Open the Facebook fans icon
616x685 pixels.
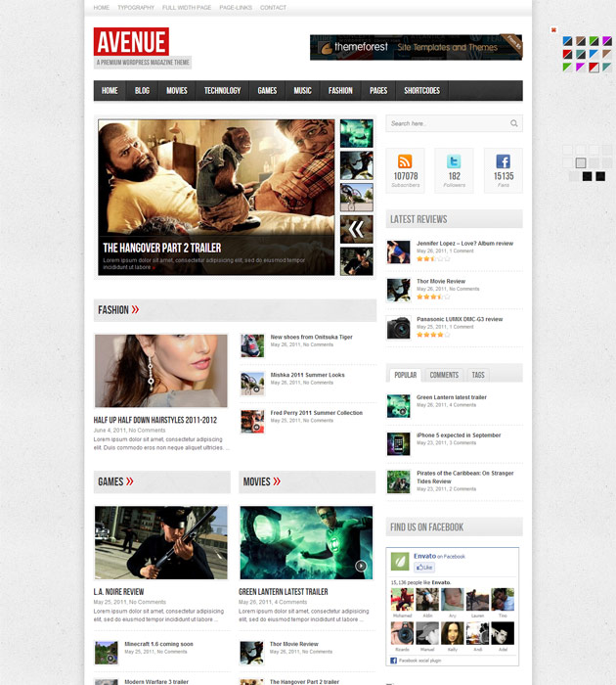[503, 161]
